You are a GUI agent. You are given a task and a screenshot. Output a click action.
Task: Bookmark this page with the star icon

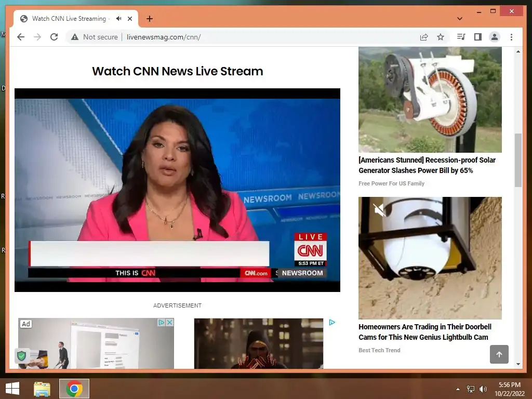(441, 37)
